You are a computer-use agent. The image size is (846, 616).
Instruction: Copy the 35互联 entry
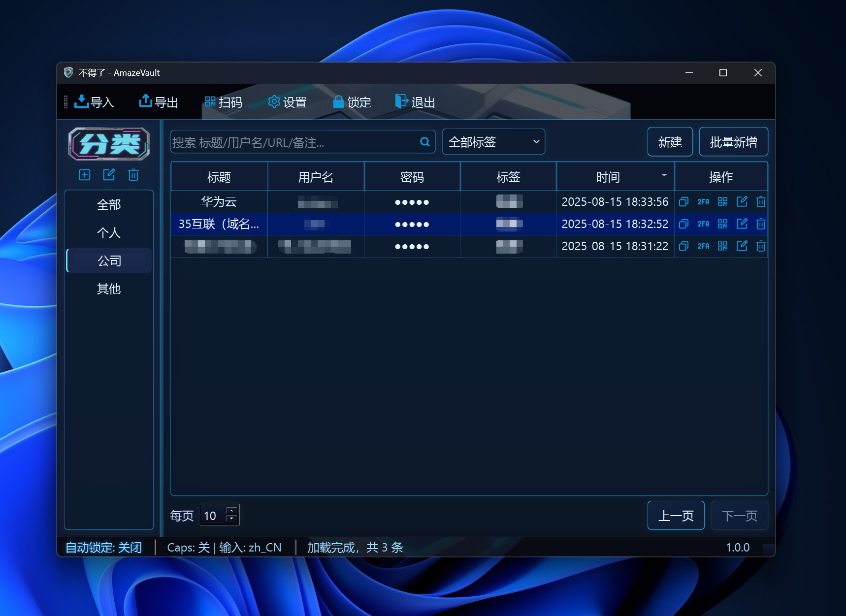[x=683, y=224]
